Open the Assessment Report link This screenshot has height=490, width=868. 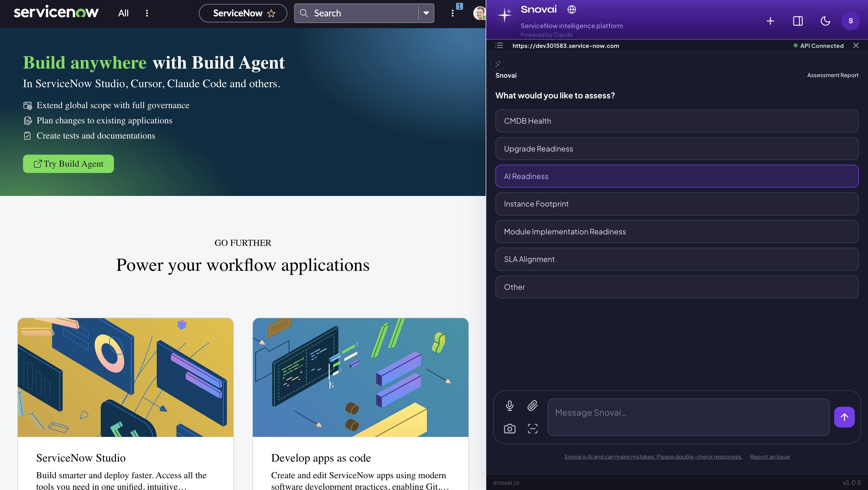[833, 75]
